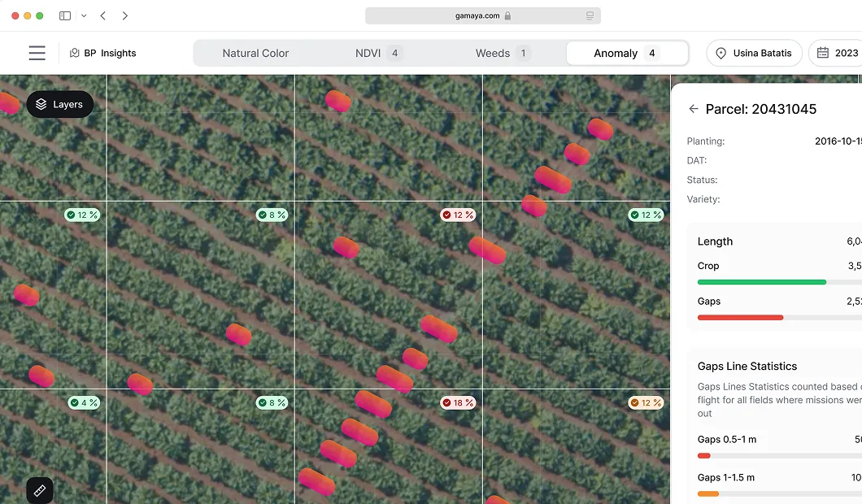Toggle the green checkmark badge showing 4%
The width and height of the screenshot is (862, 504).
84,402
